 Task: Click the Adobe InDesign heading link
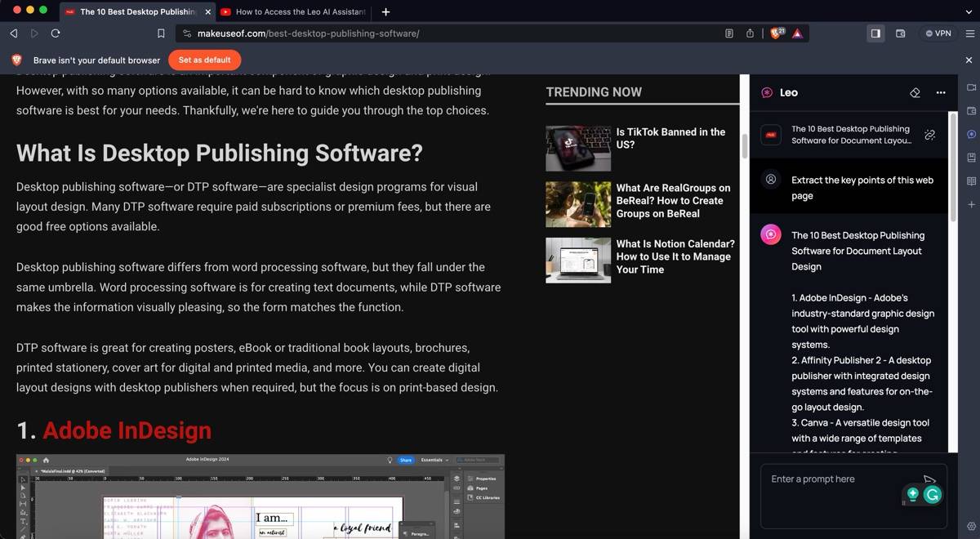pyautogui.click(x=127, y=430)
